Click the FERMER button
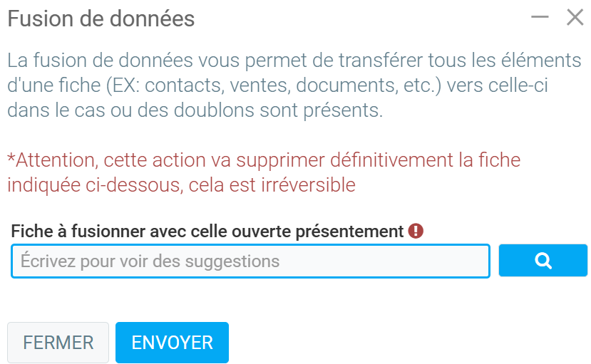591x364 pixels. pos(58,343)
